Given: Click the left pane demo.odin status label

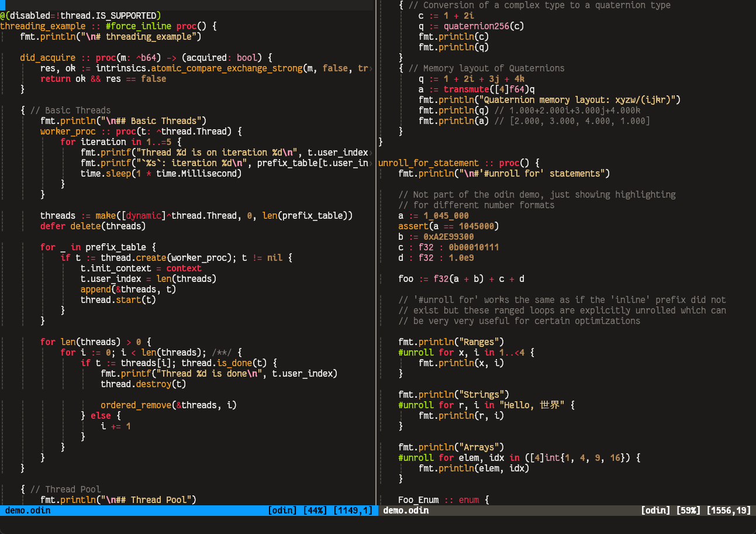Looking at the screenshot, I should (x=27, y=511).
